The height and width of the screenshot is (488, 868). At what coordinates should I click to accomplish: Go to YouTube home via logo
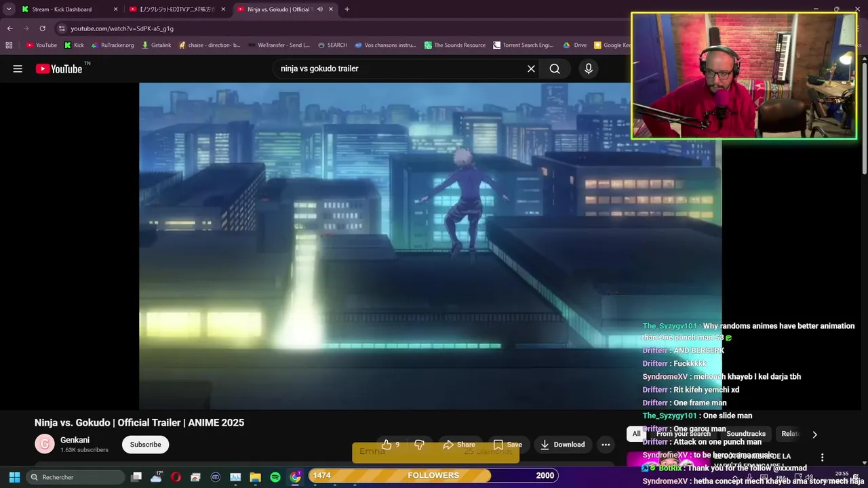[59, 68]
